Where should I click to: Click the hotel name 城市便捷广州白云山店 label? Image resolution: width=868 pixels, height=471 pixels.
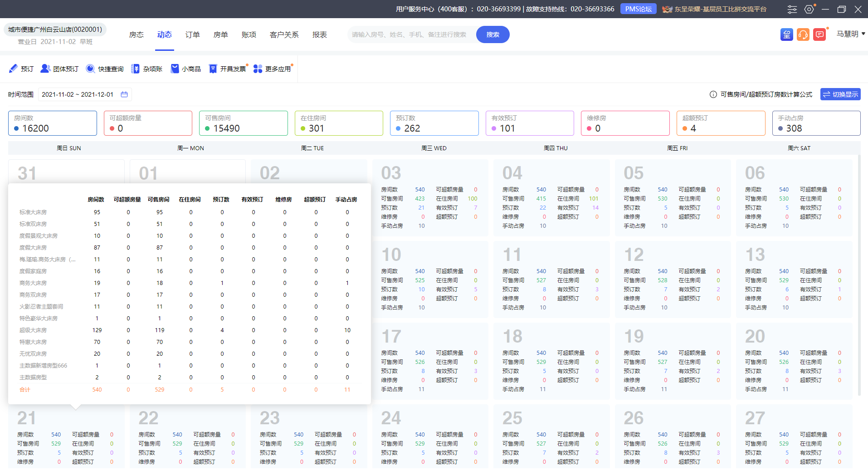(55, 29)
